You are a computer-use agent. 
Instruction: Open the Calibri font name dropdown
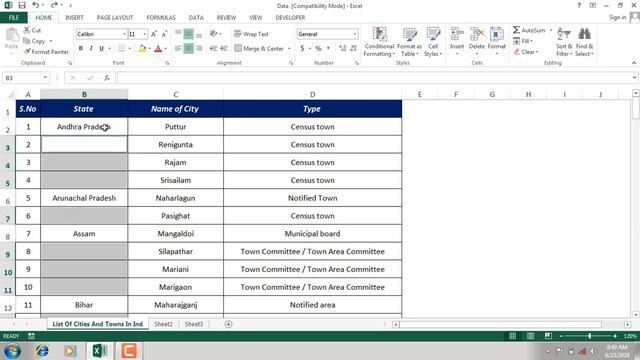(124, 34)
